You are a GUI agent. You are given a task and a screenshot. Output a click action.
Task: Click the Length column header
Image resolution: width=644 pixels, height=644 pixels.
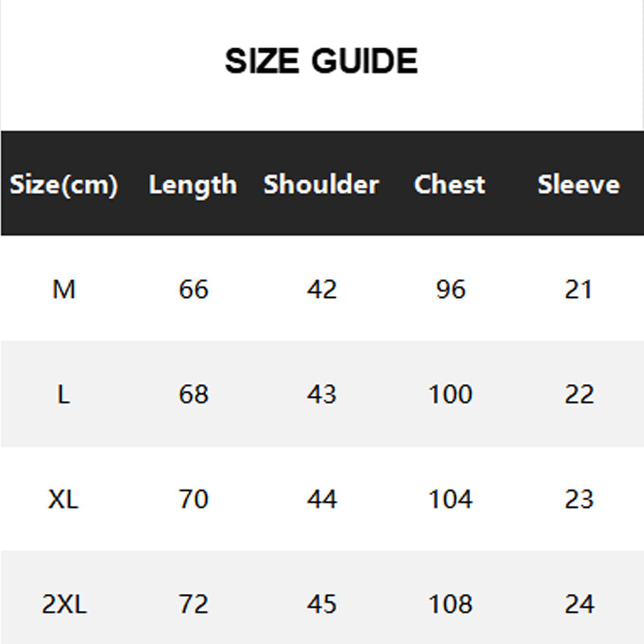(192, 185)
